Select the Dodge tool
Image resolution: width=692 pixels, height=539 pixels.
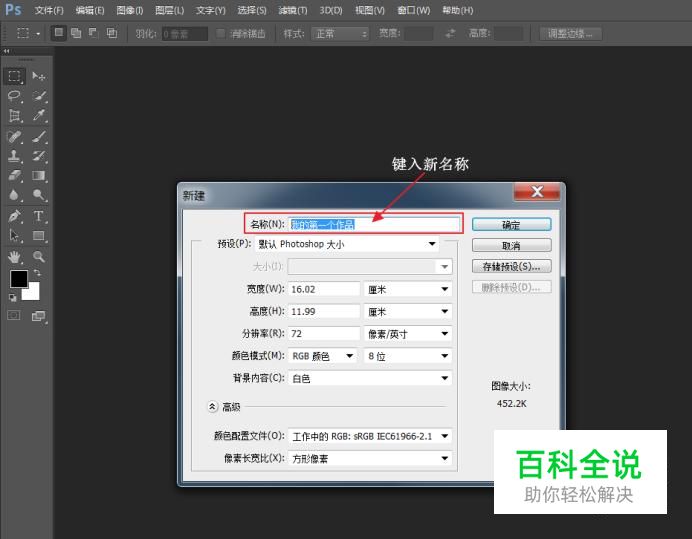point(39,195)
